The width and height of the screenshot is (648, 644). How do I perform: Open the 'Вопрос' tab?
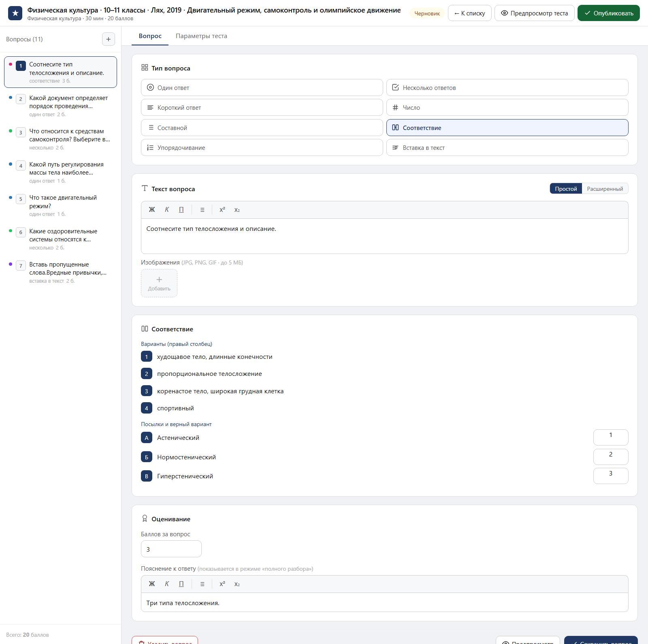[150, 36]
